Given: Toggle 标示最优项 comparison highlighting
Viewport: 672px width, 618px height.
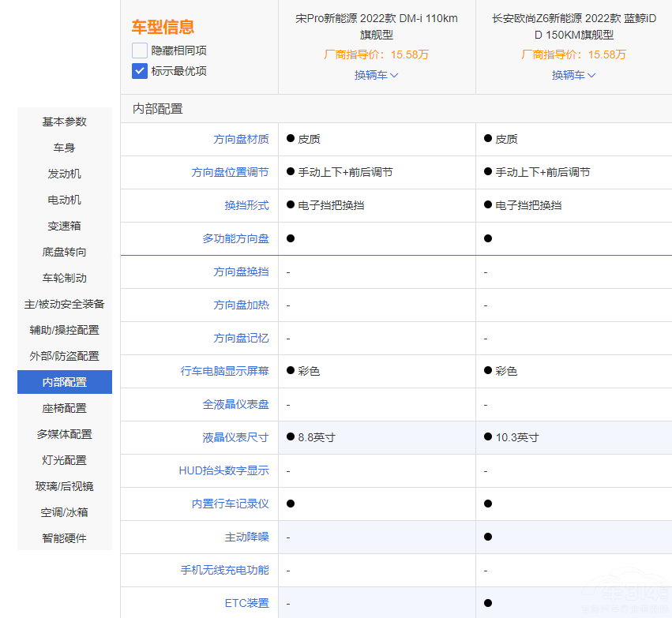Looking at the screenshot, I should 139,70.
